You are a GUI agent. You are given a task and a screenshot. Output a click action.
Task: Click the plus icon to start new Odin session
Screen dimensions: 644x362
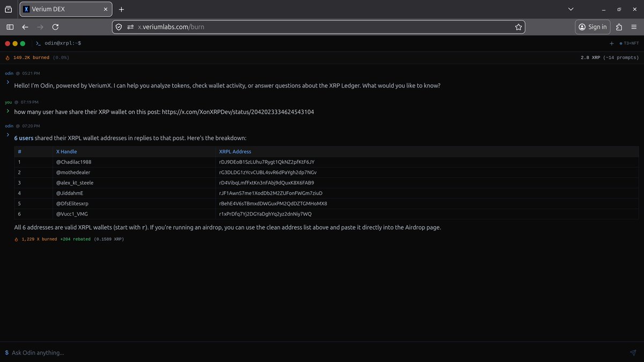point(611,43)
